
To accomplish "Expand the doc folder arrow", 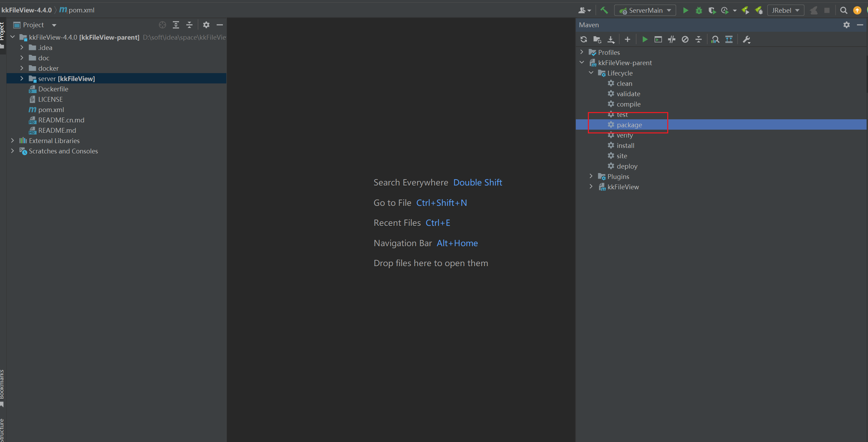I will [x=22, y=58].
